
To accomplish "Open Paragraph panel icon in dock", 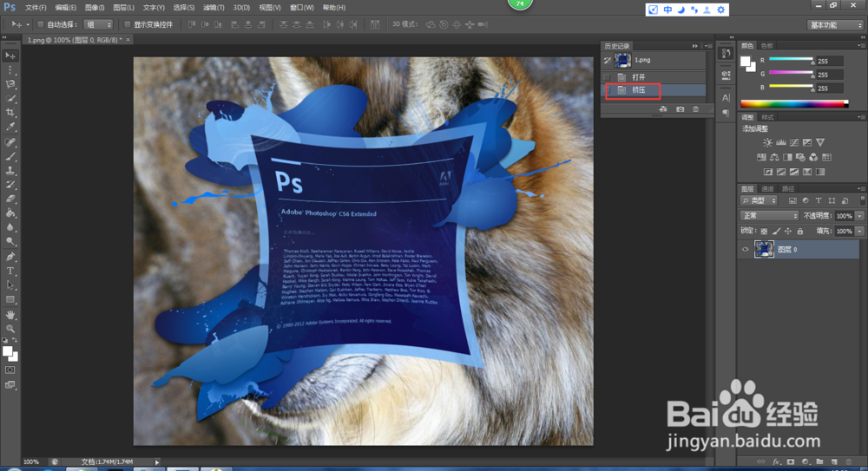I will pyautogui.click(x=725, y=113).
